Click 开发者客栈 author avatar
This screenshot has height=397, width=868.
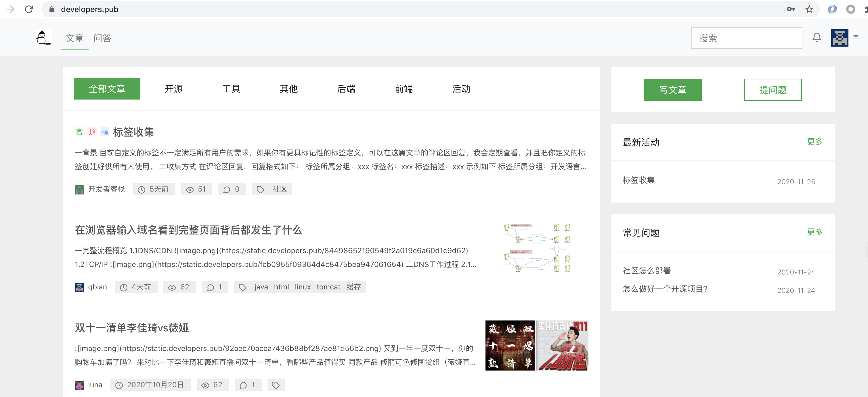[x=79, y=190]
